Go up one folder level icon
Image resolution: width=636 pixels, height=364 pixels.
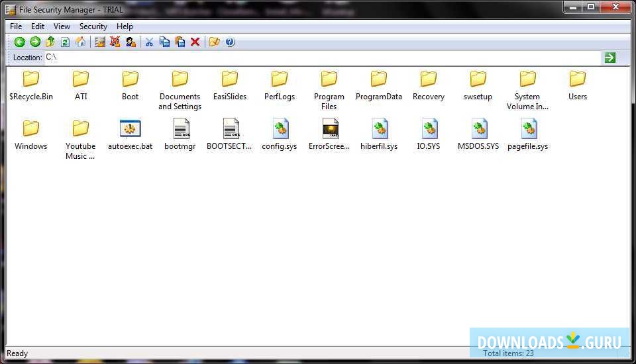pos(50,42)
